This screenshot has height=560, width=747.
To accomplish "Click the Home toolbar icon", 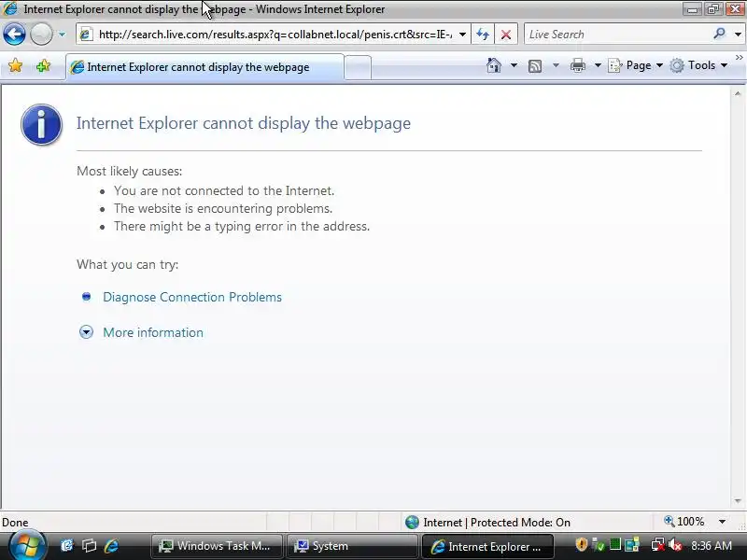I will [494, 65].
